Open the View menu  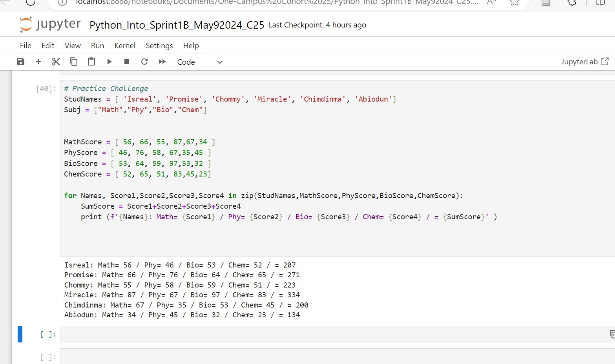click(x=73, y=45)
